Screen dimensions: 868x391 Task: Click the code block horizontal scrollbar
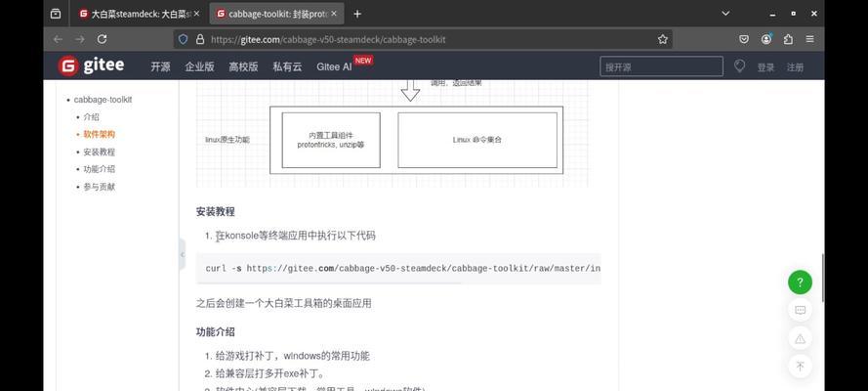329,282
